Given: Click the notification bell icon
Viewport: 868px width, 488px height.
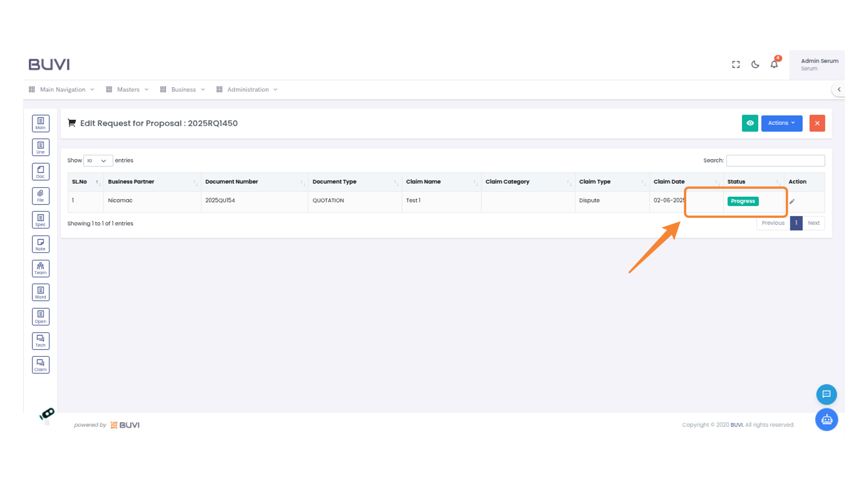Looking at the screenshot, I should (x=774, y=65).
